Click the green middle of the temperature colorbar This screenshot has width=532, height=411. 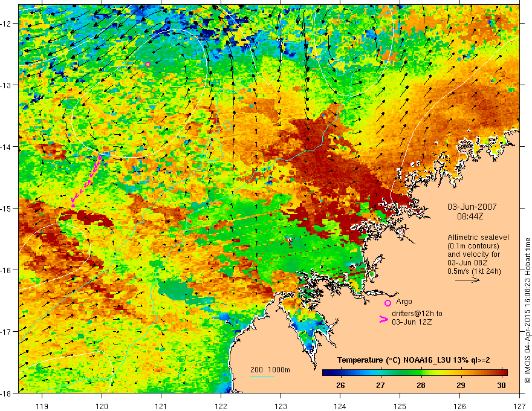point(415,372)
